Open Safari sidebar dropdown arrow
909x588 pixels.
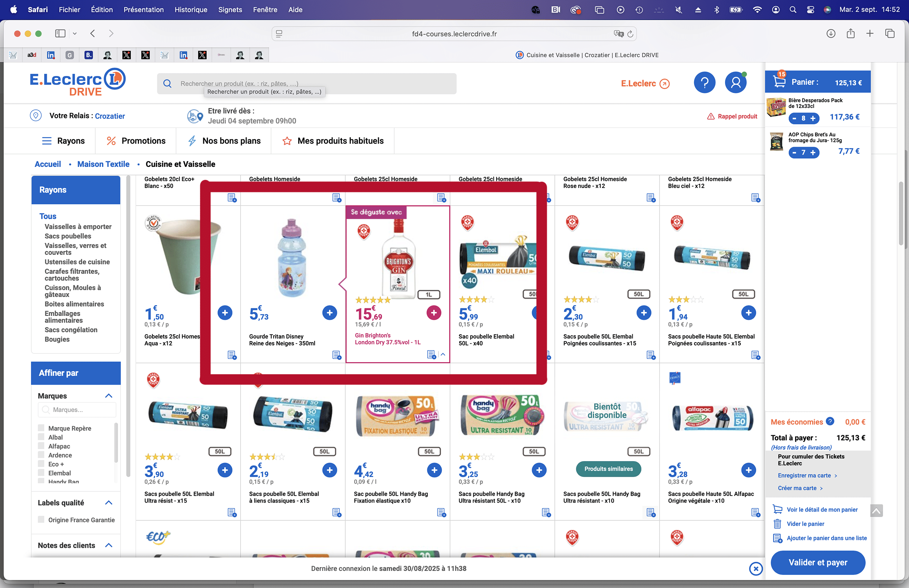click(75, 33)
